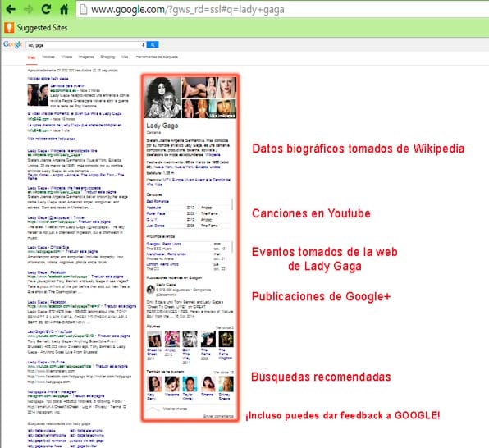Click the Applause song row
Image resolution: width=489 pixels, height=448 pixels.
pos(189,208)
